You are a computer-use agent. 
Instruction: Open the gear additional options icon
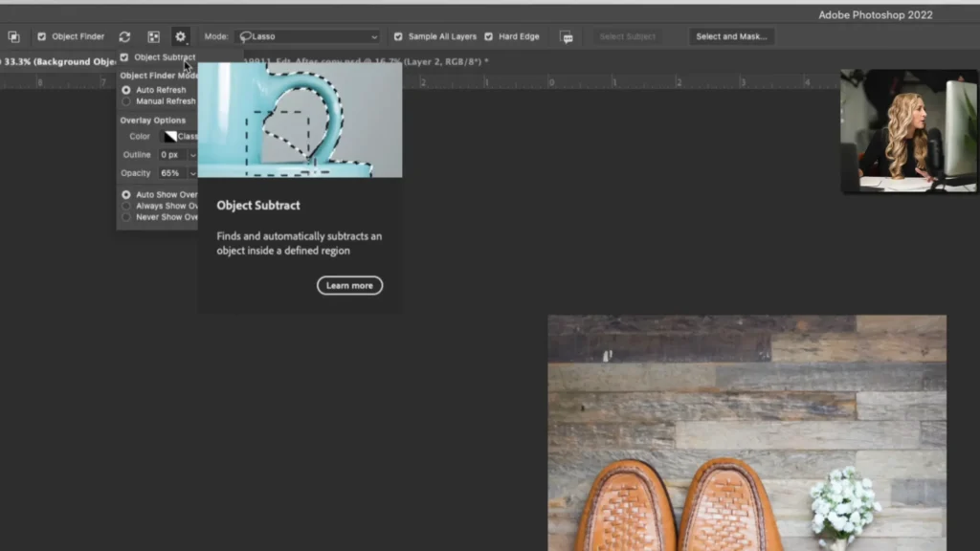point(181,37)
